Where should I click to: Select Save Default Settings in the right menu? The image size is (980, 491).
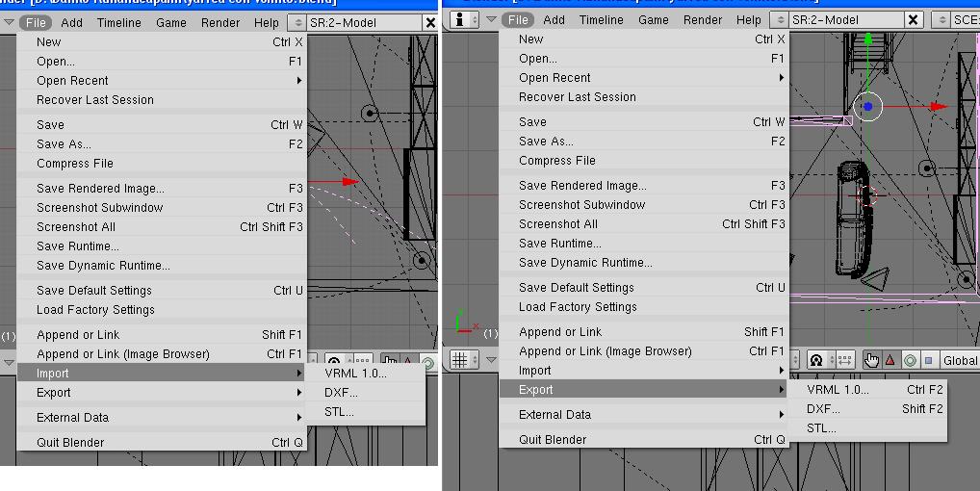click(644, 288)
